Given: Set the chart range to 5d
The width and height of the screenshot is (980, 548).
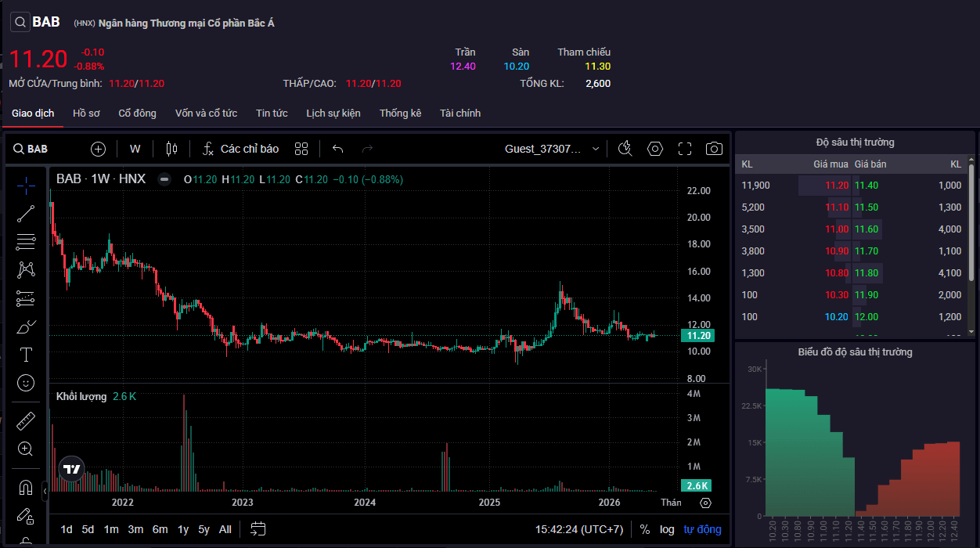Looking at the screenshot, I should pyautogui.click(x=88, y=529).
